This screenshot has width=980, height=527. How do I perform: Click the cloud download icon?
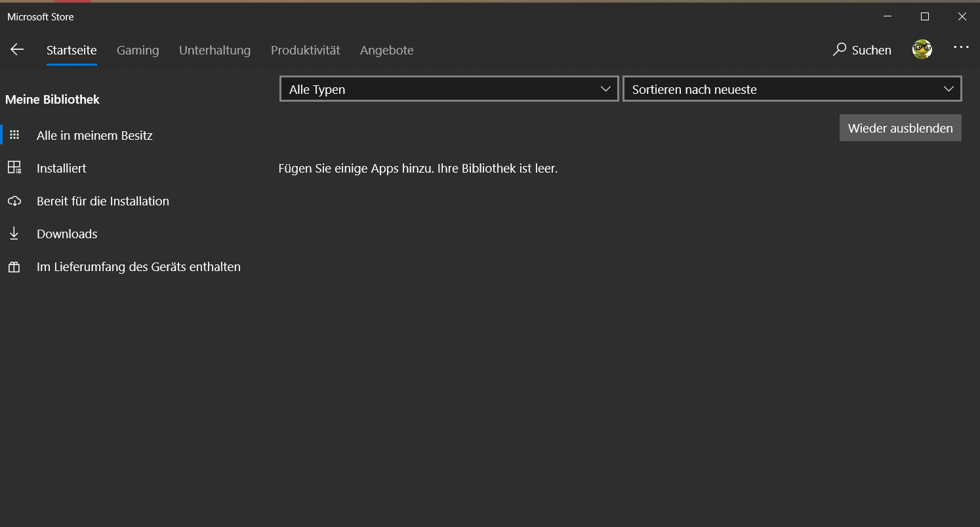(14, 201)
